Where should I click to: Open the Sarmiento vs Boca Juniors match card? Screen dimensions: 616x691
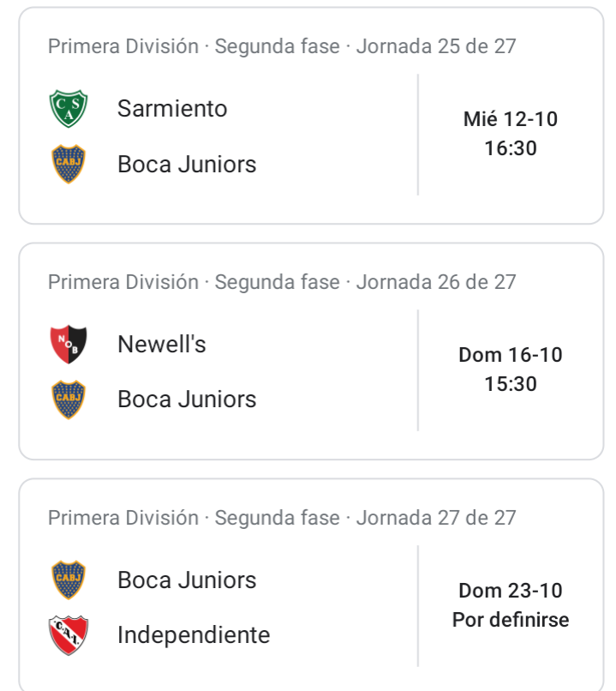tap(311, 116)
